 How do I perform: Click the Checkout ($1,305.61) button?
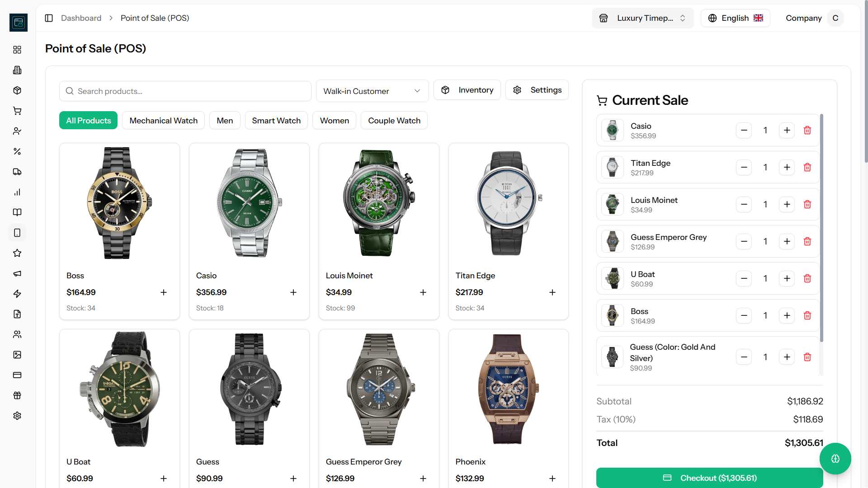[x=709, y=478]
